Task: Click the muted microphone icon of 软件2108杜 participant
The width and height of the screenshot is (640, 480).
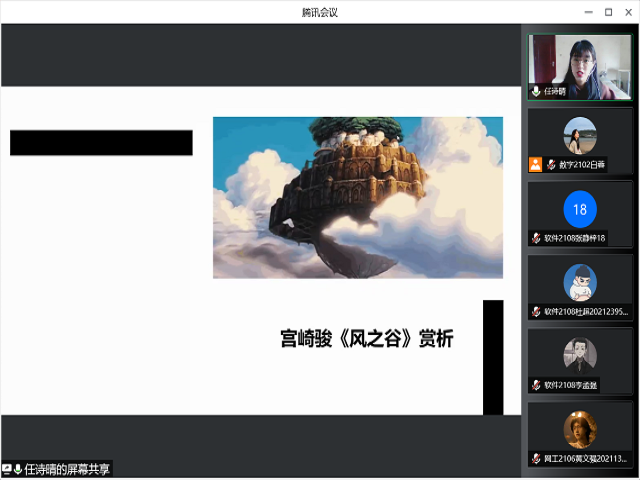Action: 536,312
